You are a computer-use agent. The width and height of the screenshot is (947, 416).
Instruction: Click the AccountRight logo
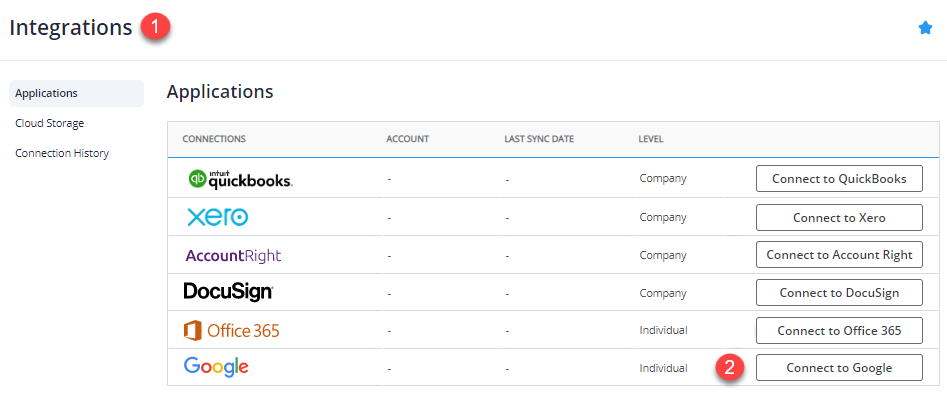coord(233,255)
